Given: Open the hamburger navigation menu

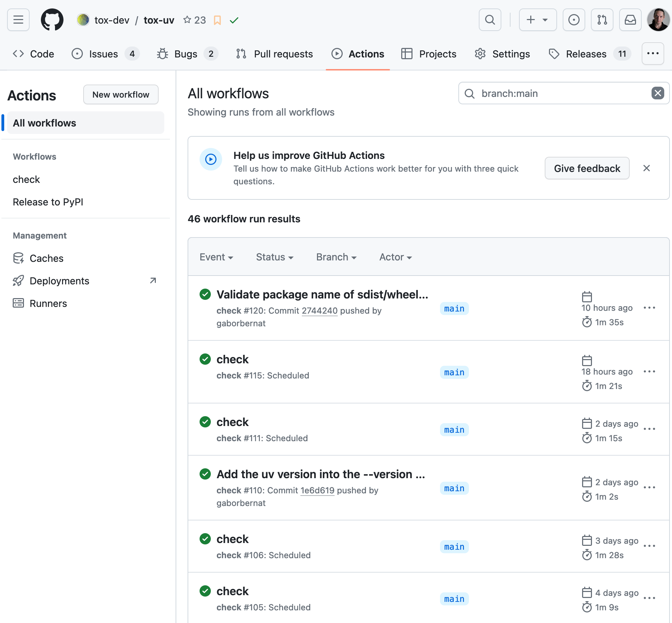Looking at the screenshot, I should (x=18, y=20).
